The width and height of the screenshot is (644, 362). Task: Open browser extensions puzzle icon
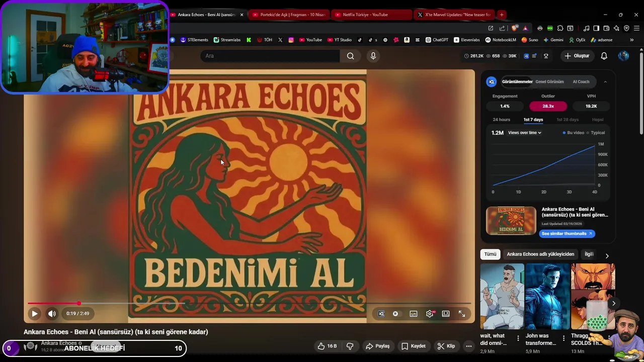pos(560,28)
